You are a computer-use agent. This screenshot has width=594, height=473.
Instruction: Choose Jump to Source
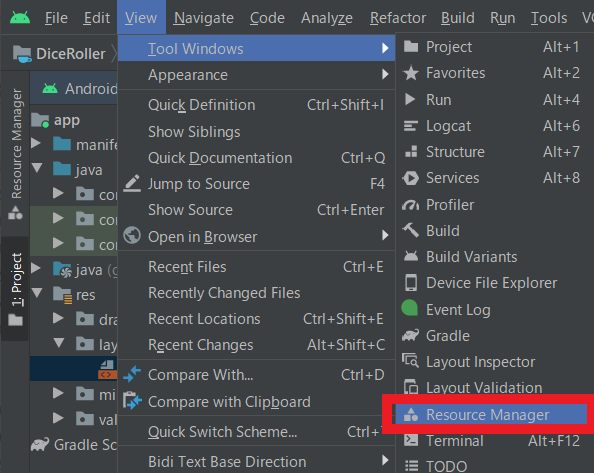tap(256, 184)
